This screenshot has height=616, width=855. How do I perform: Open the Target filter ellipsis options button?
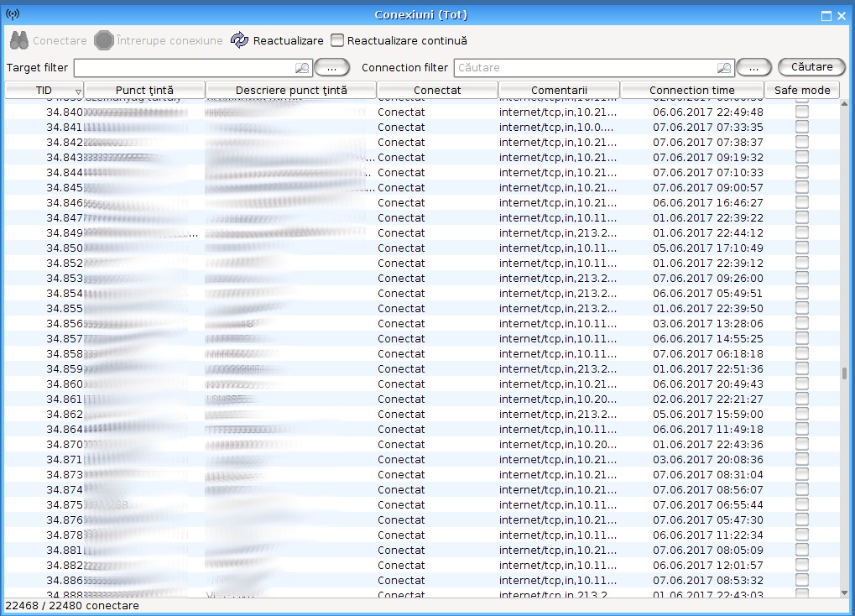coord(332,67)
